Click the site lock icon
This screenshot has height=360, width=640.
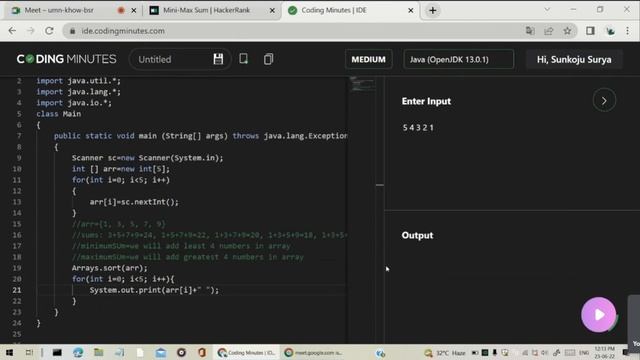click(x=72, y=31)
